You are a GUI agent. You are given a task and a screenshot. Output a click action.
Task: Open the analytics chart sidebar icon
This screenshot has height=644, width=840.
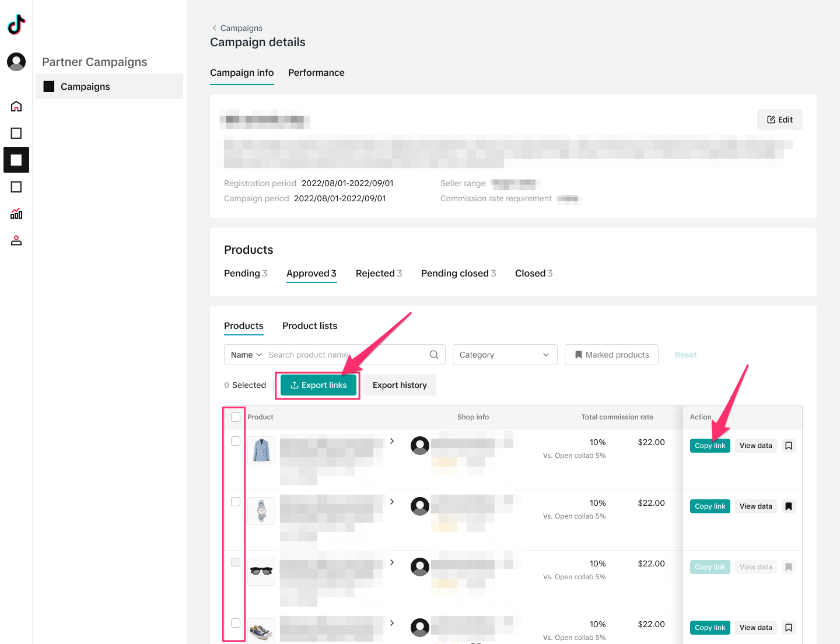[16, 213]
